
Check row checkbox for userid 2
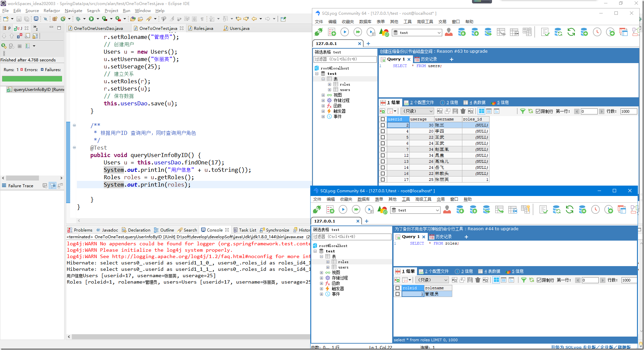click(x=382, y=125)
